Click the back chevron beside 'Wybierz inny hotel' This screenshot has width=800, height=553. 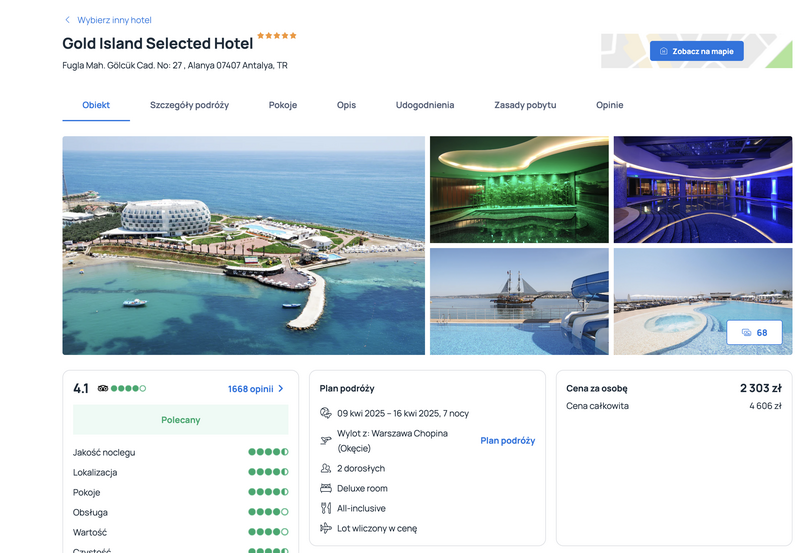tap(67, 20)
